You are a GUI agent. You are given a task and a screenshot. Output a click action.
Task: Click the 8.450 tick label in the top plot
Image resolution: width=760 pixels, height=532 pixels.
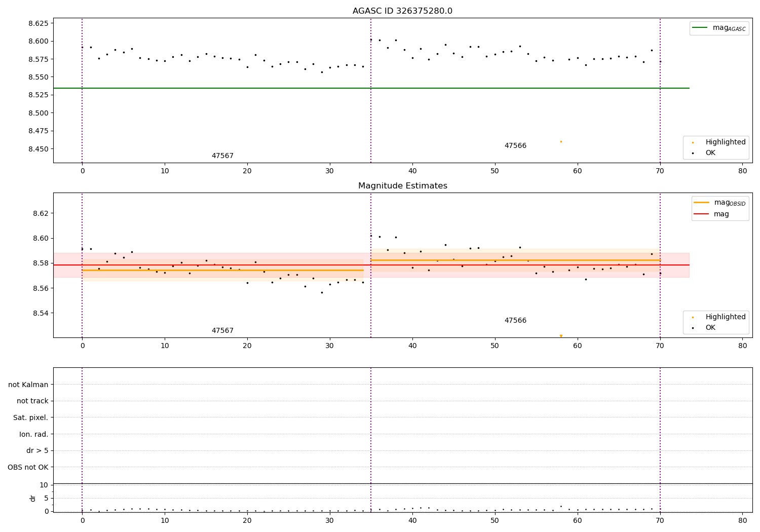pyautogui.click(x=38, y=149)
